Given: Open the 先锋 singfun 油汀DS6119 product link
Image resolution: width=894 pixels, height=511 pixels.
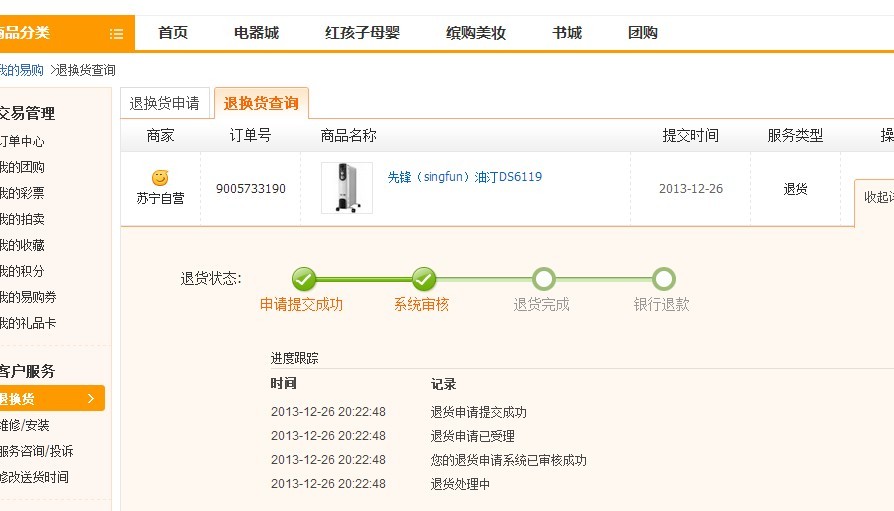Looking at the screenshot, I should pos(465,177).
